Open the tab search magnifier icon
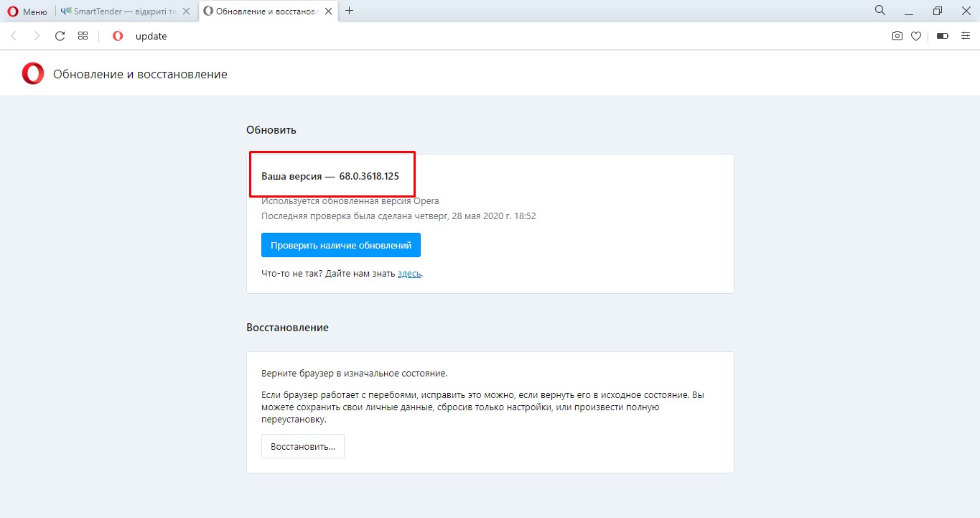Image resolution: width=980 pixels, height=518 pixels. tap(879, 11)
